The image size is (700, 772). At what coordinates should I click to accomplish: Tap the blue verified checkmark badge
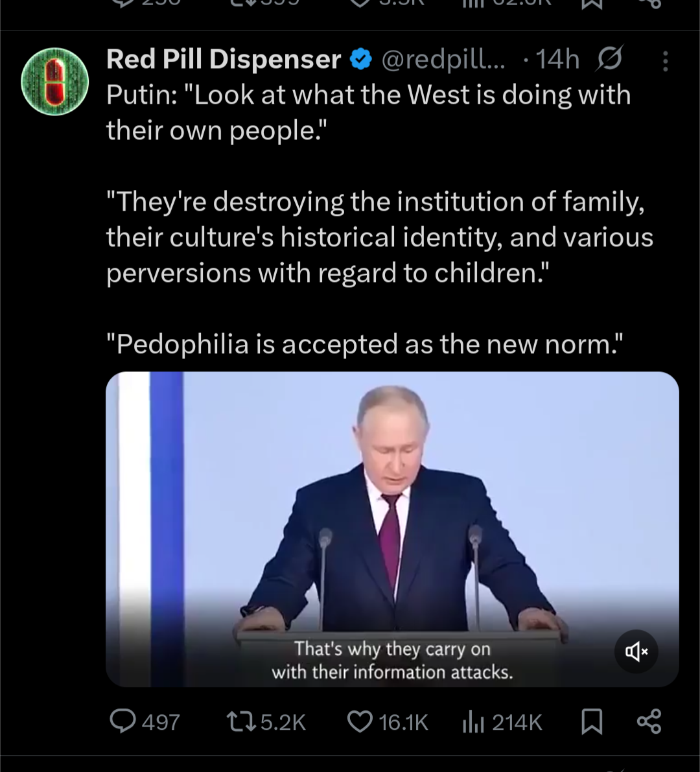(361, 60)
